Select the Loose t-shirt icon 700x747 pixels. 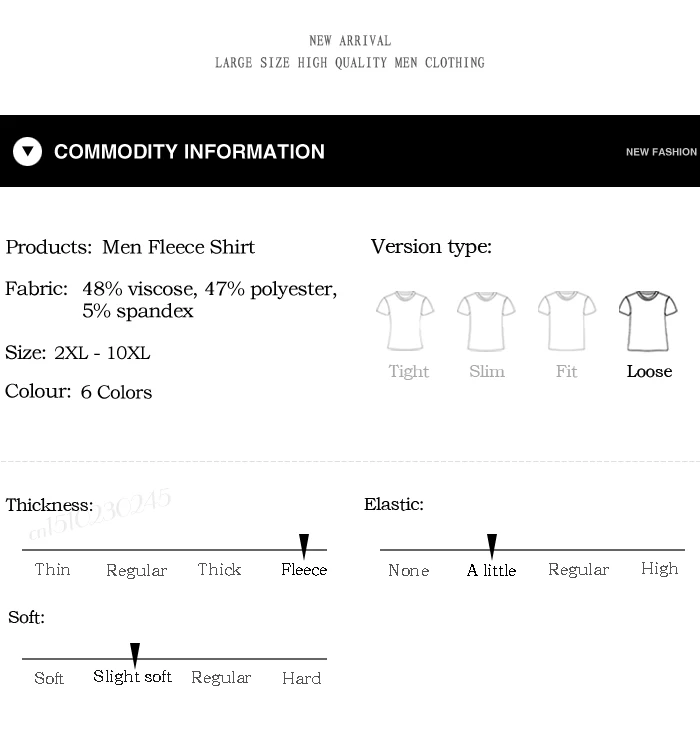(x=648, y=321)
